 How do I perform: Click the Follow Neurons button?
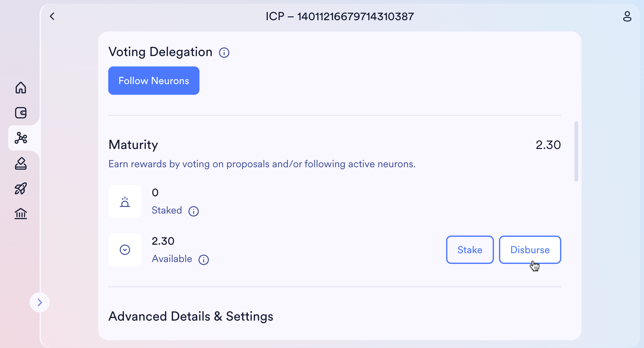154,81
